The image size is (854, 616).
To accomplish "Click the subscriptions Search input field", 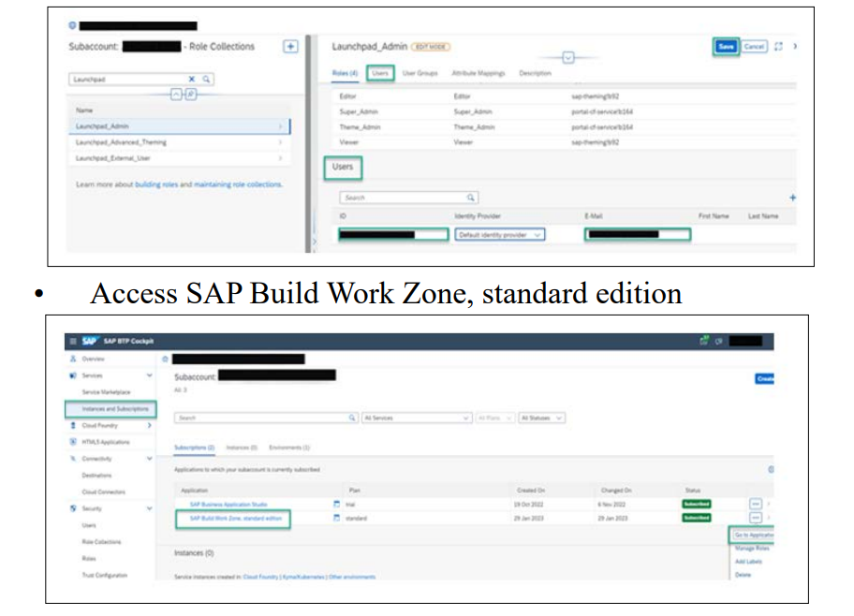I will click(266, 418).
